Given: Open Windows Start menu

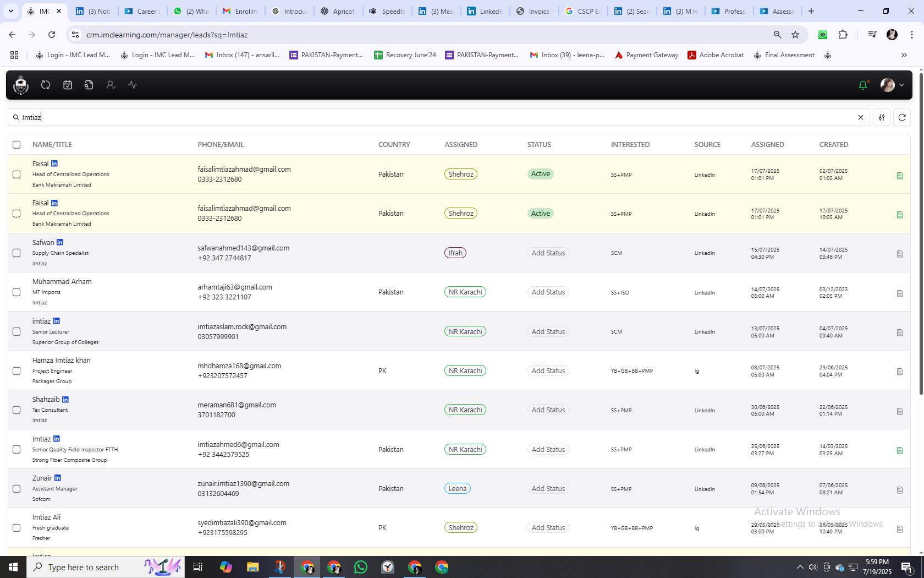Looking at the screenshot, I should (13, 567).
